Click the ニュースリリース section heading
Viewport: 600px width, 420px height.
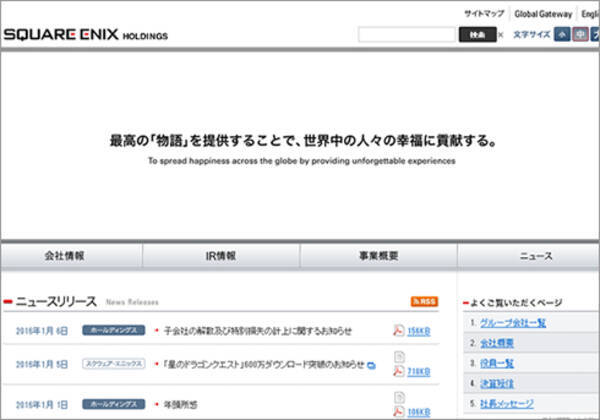[x=56, y=301]
